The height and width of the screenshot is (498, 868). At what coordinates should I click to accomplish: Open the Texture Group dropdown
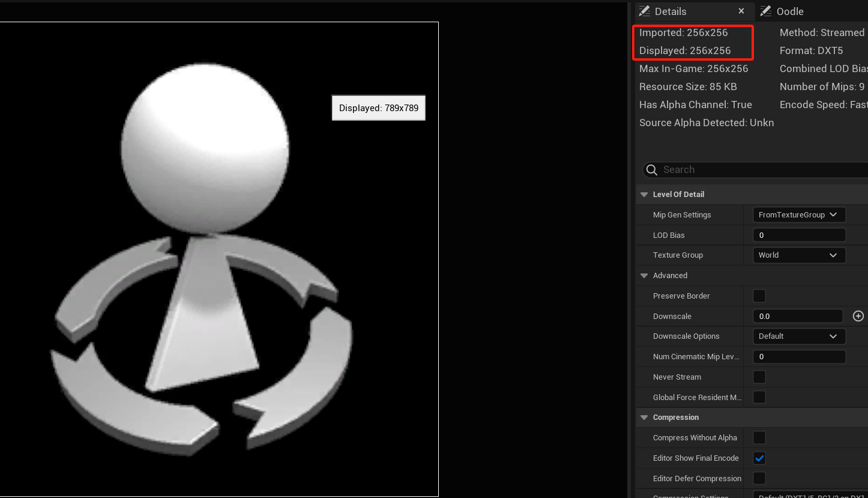[x=799, y=255]
